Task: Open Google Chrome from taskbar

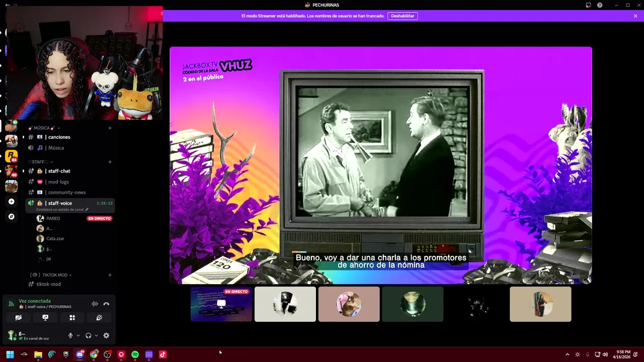Action: [94, 354]
